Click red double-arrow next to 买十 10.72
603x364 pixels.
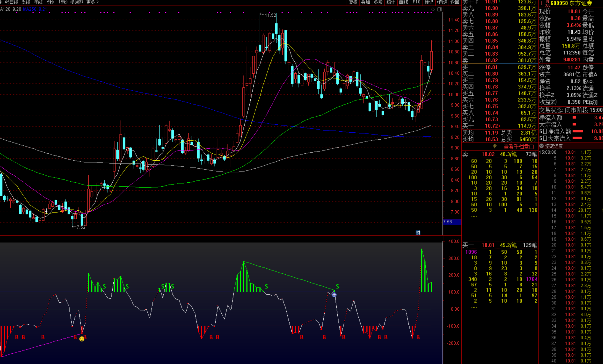[500, 126]
